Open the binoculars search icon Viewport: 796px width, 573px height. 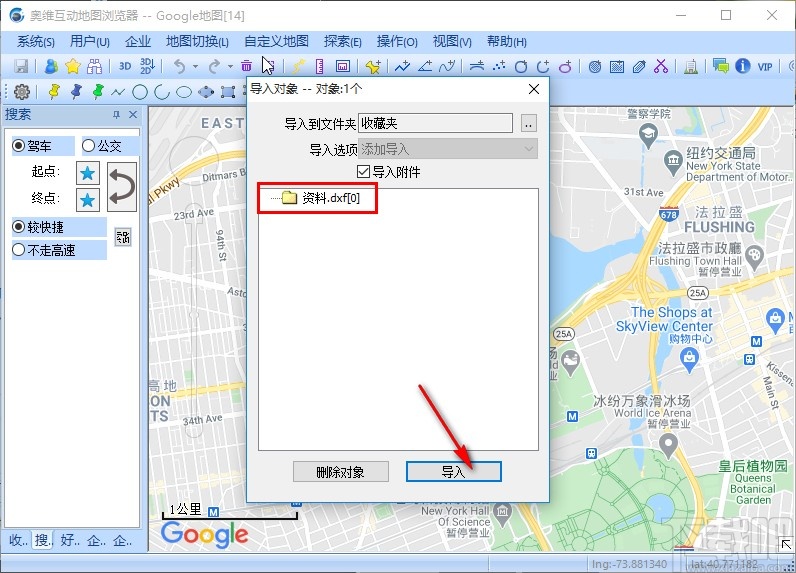click(x=94, y=66)
